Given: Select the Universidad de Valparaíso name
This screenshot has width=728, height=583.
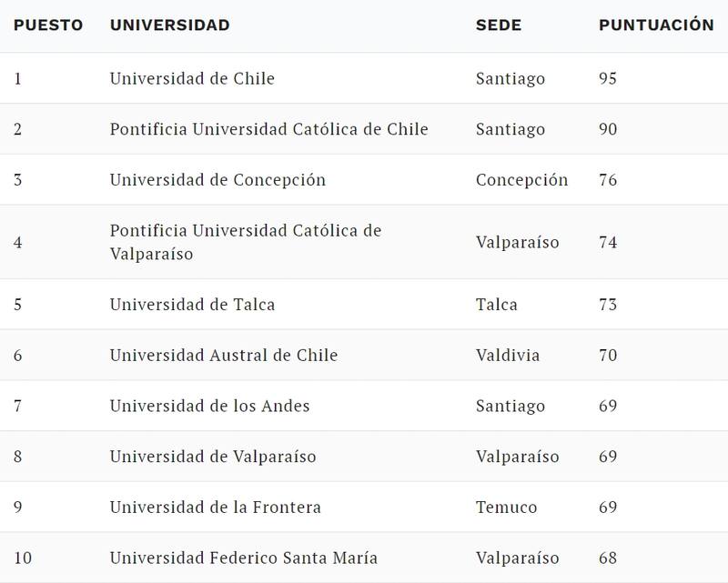Looking at the screenshot, I should tap(213, 457).
